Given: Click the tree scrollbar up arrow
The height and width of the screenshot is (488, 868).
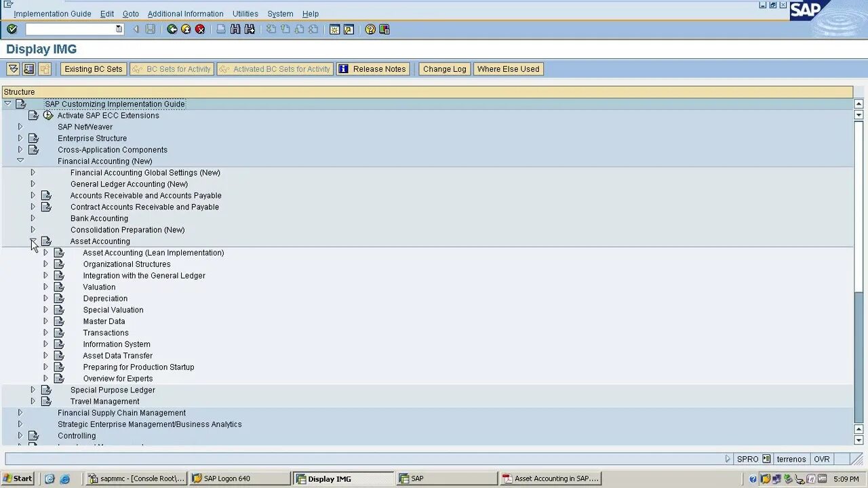Looking at the screenshot, I should click(859, 104).
